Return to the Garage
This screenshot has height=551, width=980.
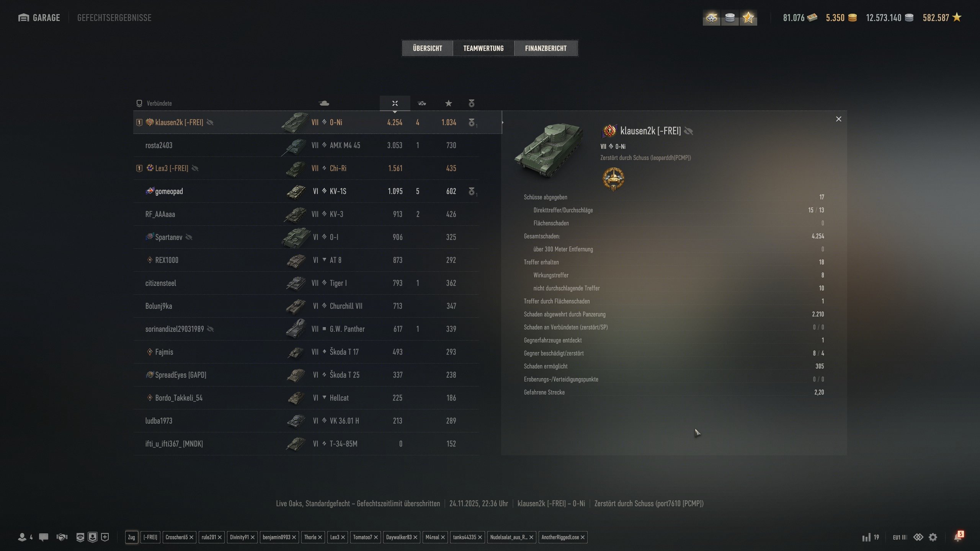point(39,18)
